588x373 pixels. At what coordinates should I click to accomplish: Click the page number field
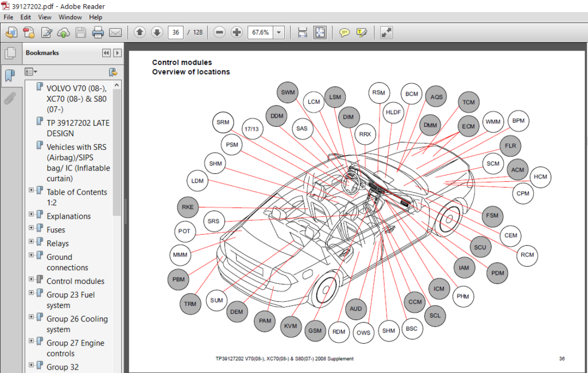click(176, 33)
